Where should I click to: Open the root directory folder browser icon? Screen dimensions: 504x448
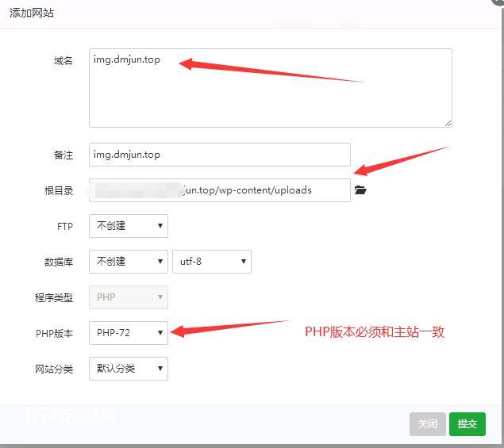[x=360, y=190]
